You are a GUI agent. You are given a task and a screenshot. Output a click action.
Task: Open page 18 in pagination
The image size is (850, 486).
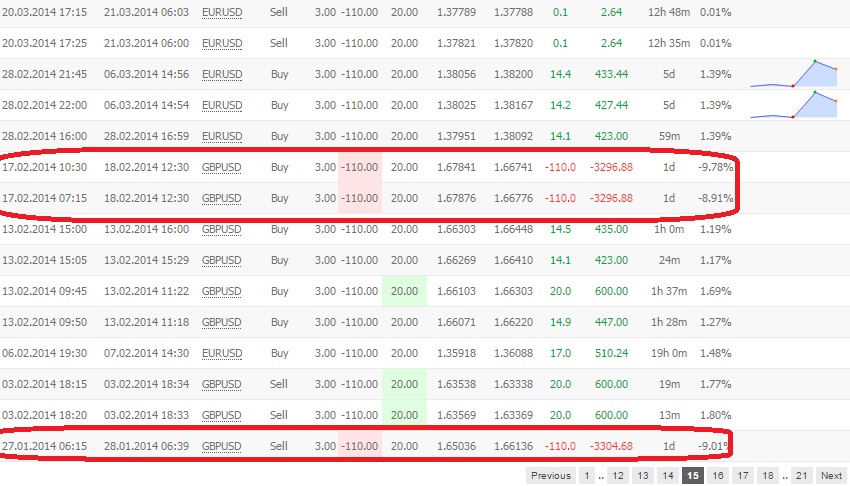tap(767, 475)
